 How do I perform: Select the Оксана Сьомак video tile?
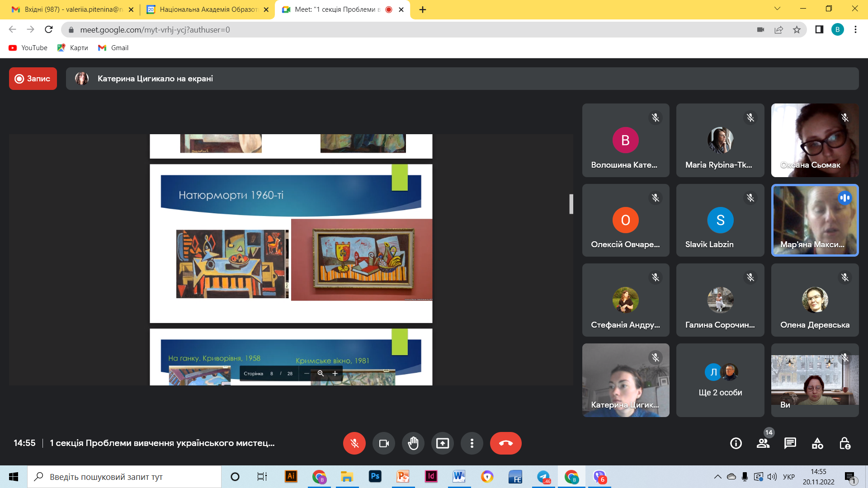[x=815, y=140]
